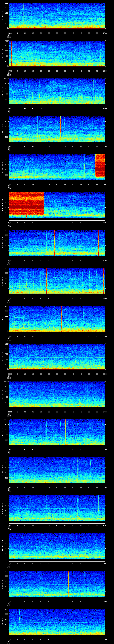Select the spectrogram panel starting at 6:26:00
This screenshot has width=114, height=644.
pos(57,394)
